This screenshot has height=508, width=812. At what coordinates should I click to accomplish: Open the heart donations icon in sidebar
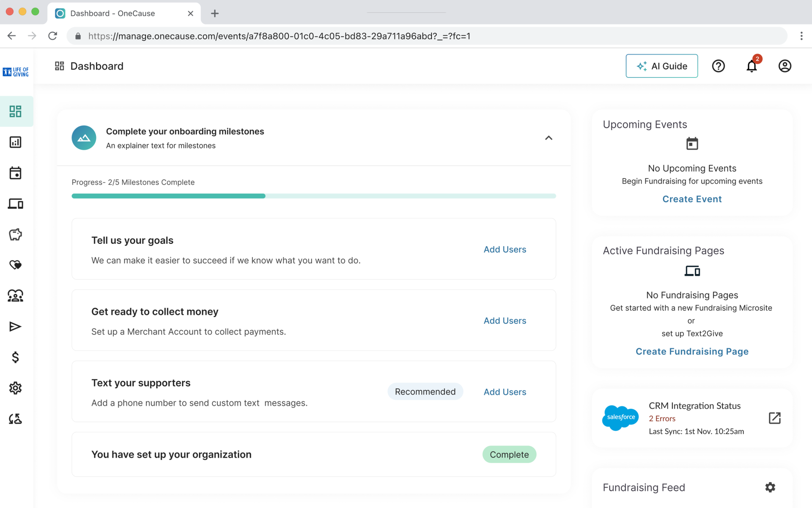pyautogui.click(x=16, y=265)
